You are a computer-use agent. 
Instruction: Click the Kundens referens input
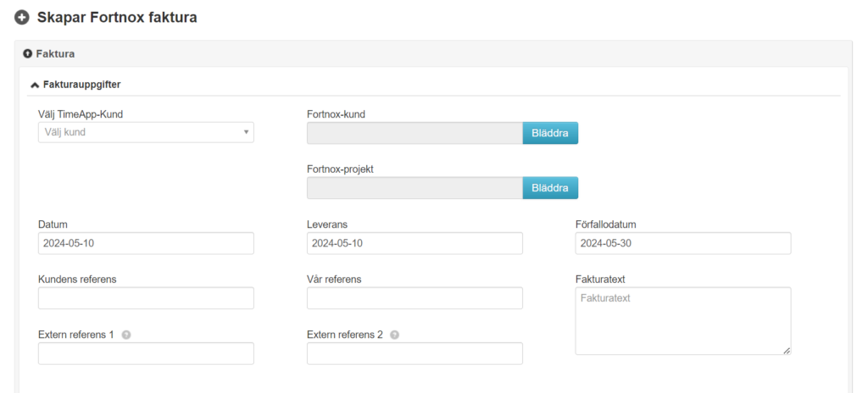[146, 298]
